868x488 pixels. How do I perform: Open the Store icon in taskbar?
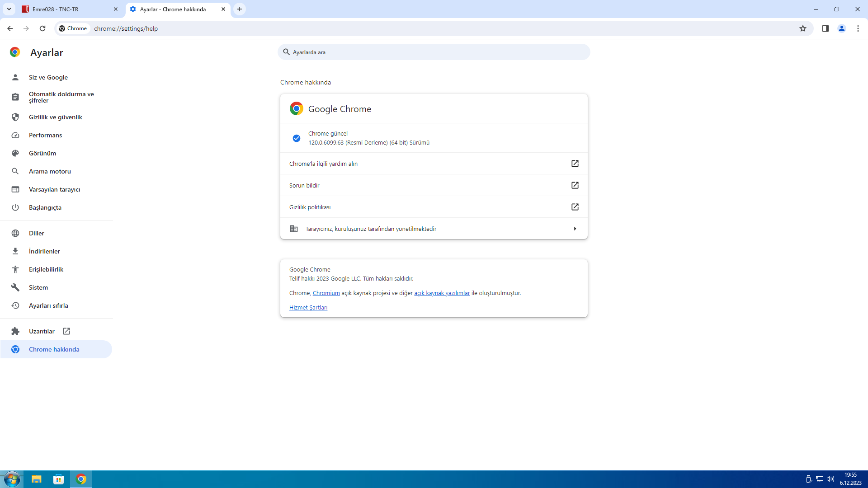click(59, 479)
